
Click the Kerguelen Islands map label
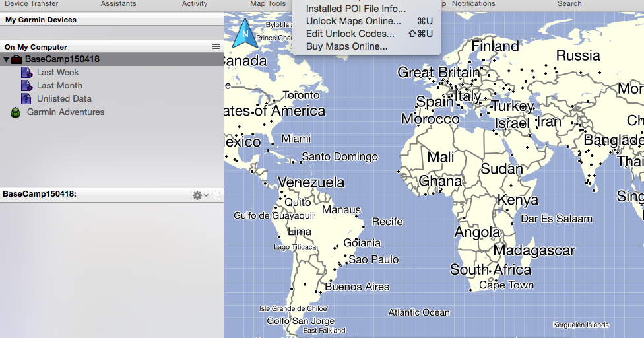(581, 325)
